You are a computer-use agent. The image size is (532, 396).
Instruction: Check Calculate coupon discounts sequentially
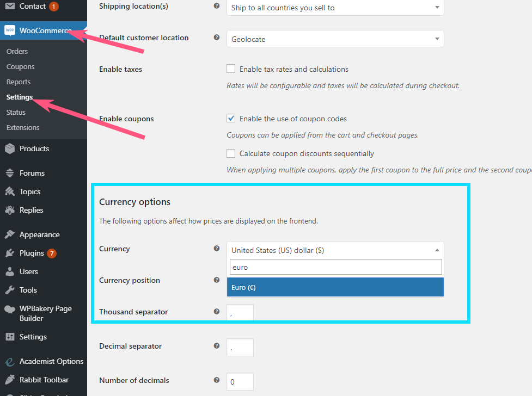pos(231,153)
